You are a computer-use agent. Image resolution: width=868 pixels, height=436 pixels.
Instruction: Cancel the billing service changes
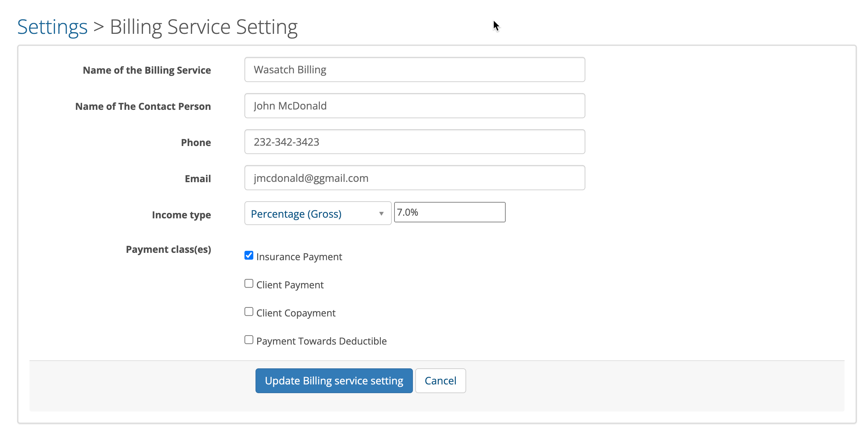(440, 381)
